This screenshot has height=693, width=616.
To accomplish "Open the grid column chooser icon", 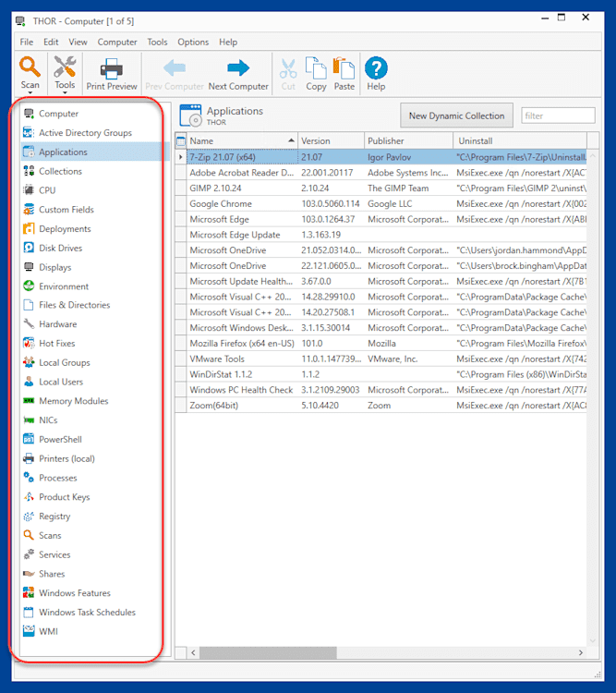I will click(181, 141).
